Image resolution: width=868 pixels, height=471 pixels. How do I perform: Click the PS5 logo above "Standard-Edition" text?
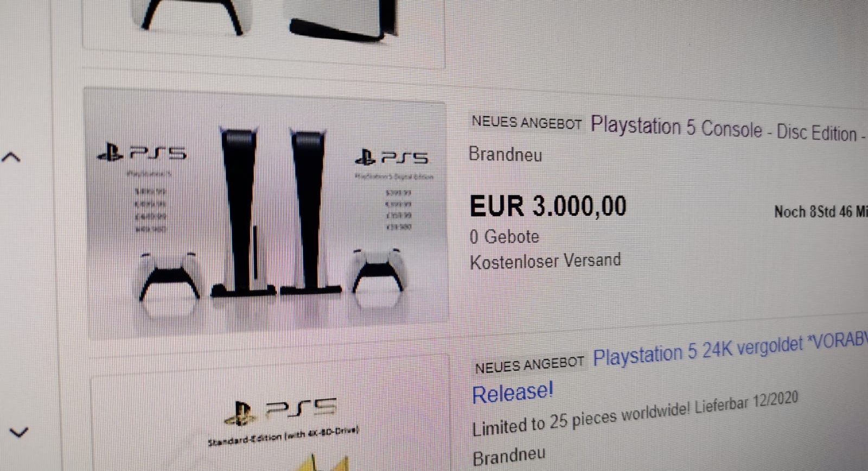tap(280, 411)
